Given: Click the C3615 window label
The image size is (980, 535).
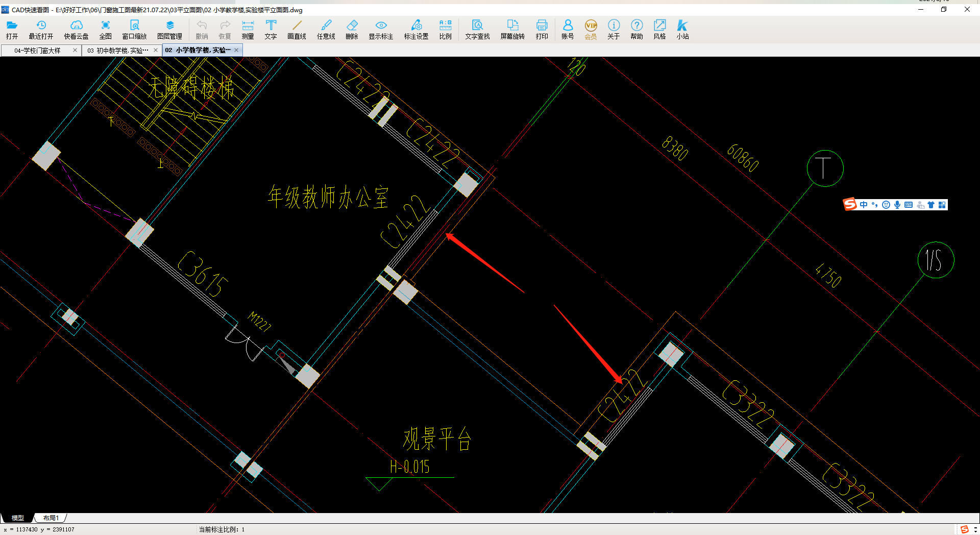Looking at the screenshot, I should pyautogui.click(x=203, y=274).
